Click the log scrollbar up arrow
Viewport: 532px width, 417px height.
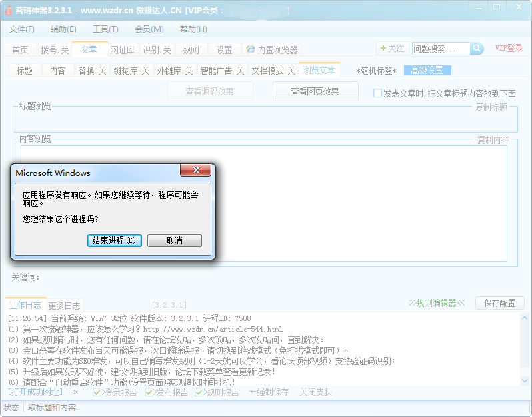pos(525,318)
